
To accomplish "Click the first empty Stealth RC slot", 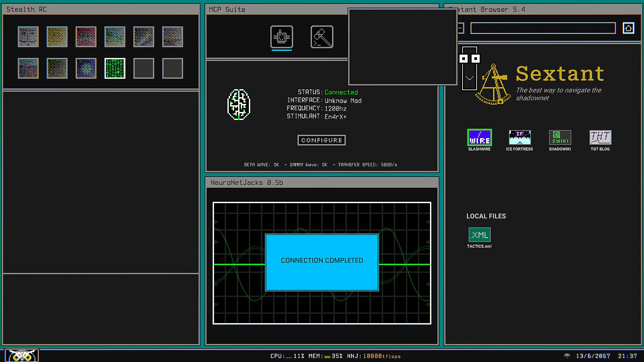I will click(x=144, y=68).
